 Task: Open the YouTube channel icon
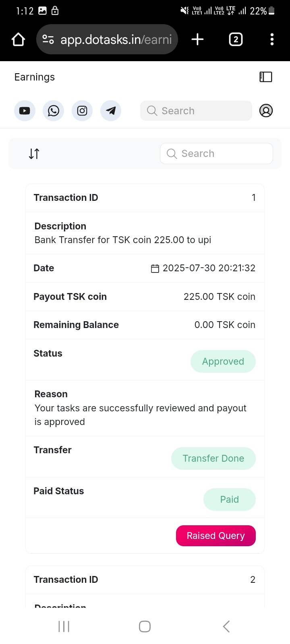coord(25,111)
